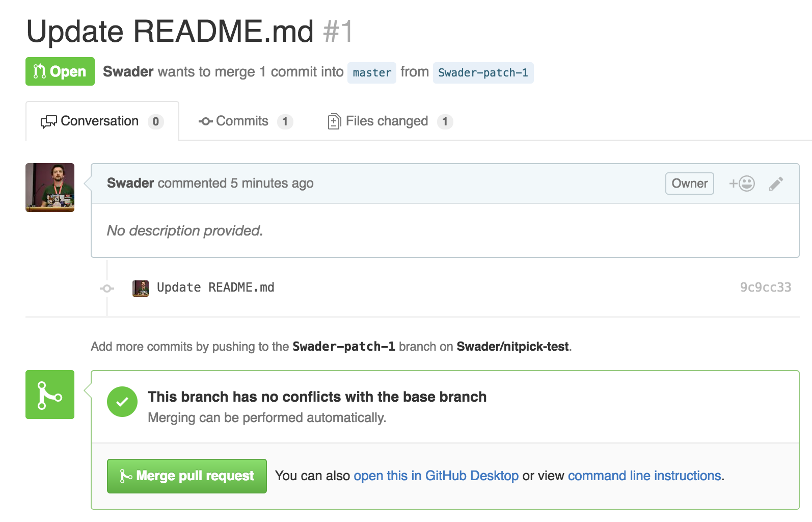Click the Files changed count badge 1
Screen dimensions: 812x522
(445, 122)
